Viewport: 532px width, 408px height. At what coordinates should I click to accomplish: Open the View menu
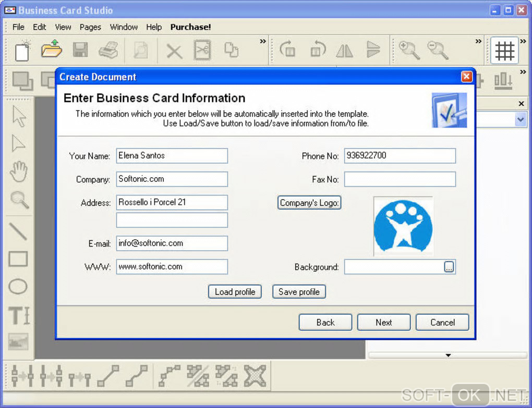[63, 27]
